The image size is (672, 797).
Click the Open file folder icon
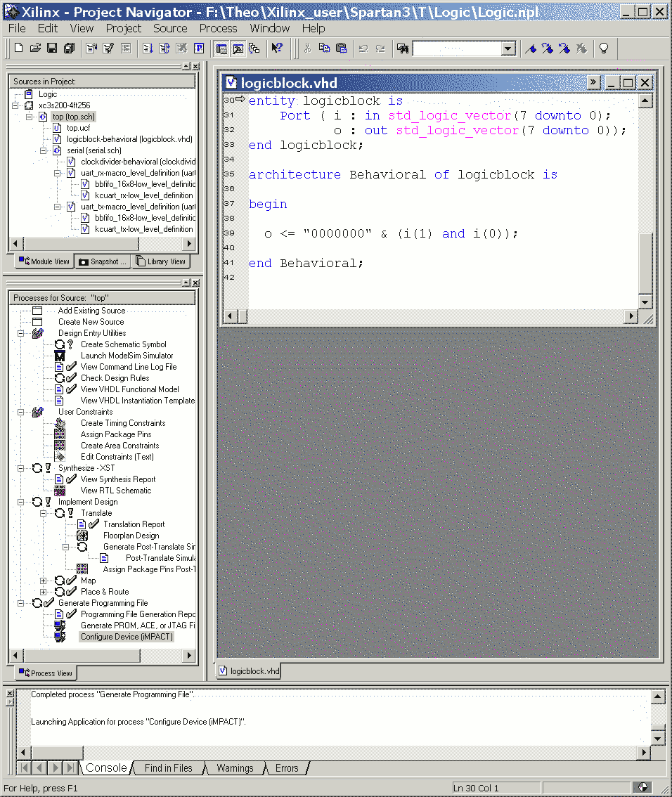tap(35, 48)
